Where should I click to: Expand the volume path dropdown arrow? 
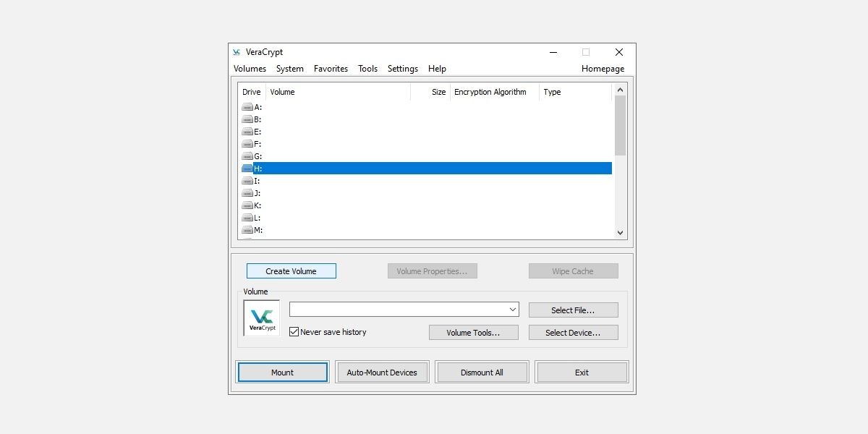click(x=512, y=310)
